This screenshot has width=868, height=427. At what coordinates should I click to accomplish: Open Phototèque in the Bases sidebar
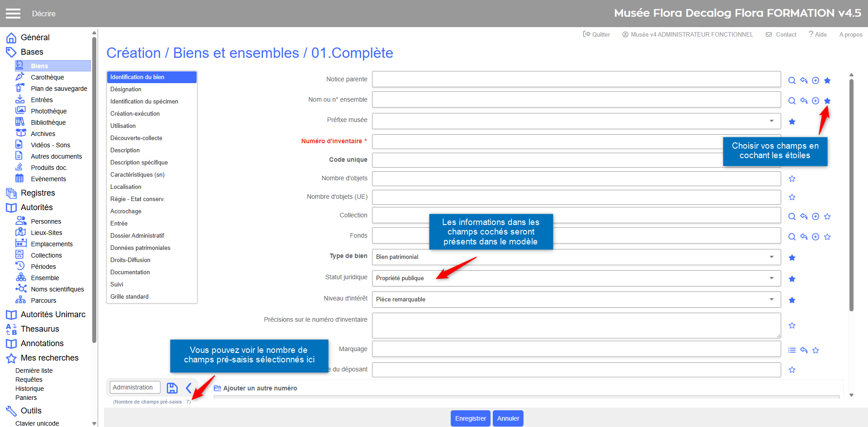tap(48, 111)
